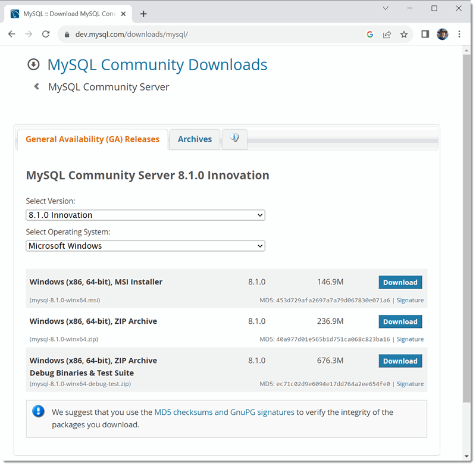
Task: Minimize the Chrome window
Action: click(x=410, y=8)
